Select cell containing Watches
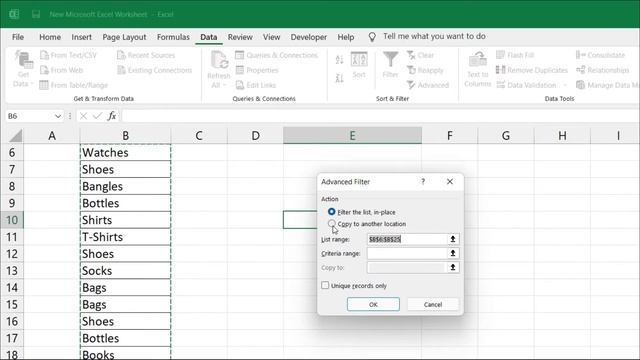Image resolution: width=640 pixels, height=360 pixels. 125,153
